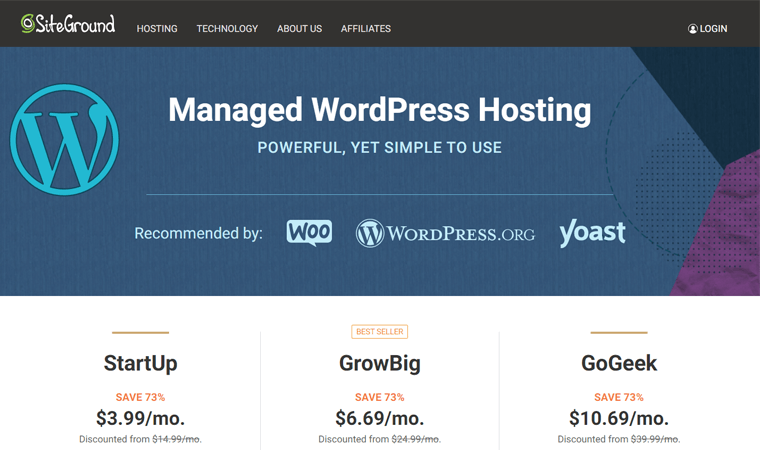Viewport: 760px width, 450px height.
Task: Click the struck-through $39.99/mo. price
Action: 655,439
